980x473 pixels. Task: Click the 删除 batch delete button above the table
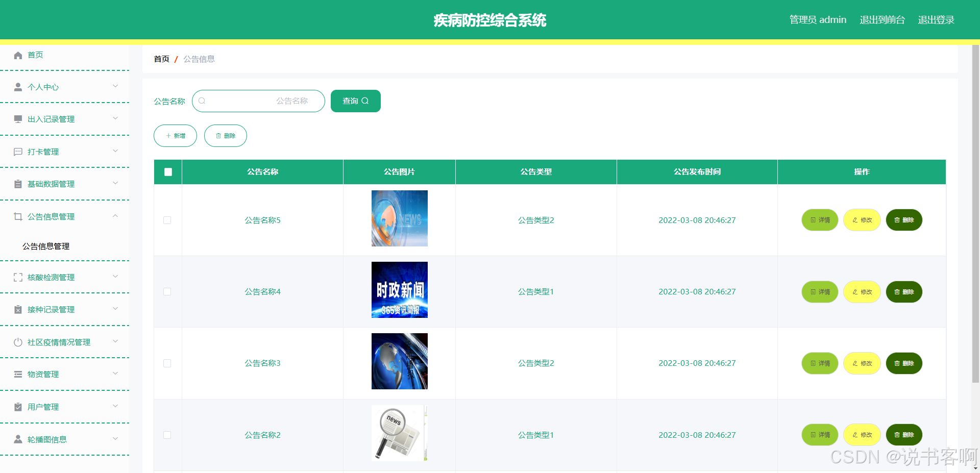tap(226, 136)
